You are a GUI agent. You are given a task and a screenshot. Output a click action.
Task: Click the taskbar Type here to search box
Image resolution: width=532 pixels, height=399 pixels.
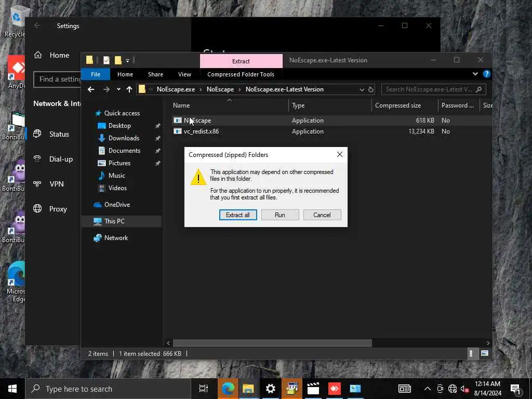tap(108, 389)
